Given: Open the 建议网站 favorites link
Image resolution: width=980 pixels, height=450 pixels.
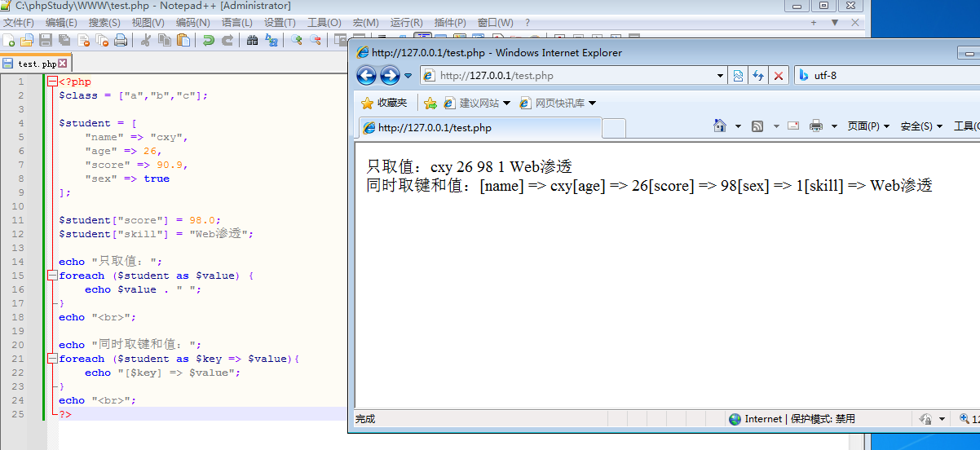Looking at the screenshot, I should pyautogui.click(x=477, y=103).
